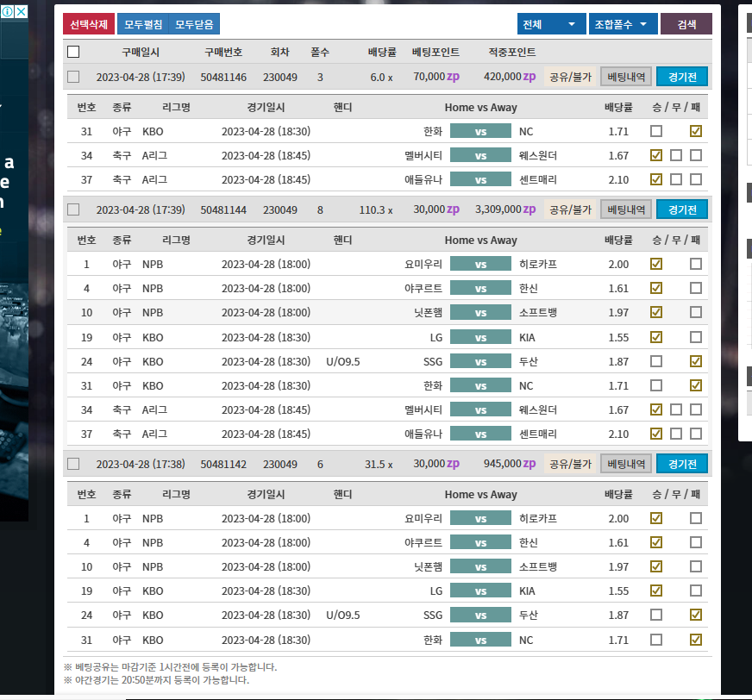The height and width of the screenshot is (700, 752).
Task: Check the box for bet number 50481144
Action: 73,209
